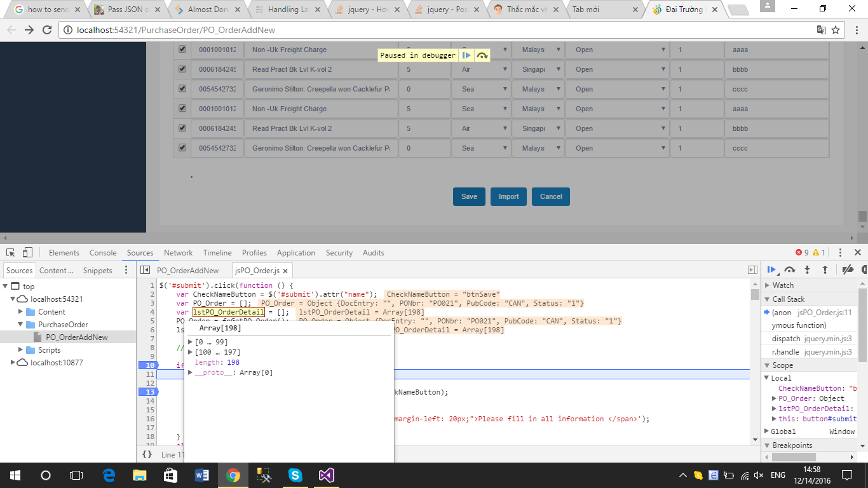Uncheck the first Non -Uk Freight Charge row
Screen dimensions: 868x488
click(182, 50)
